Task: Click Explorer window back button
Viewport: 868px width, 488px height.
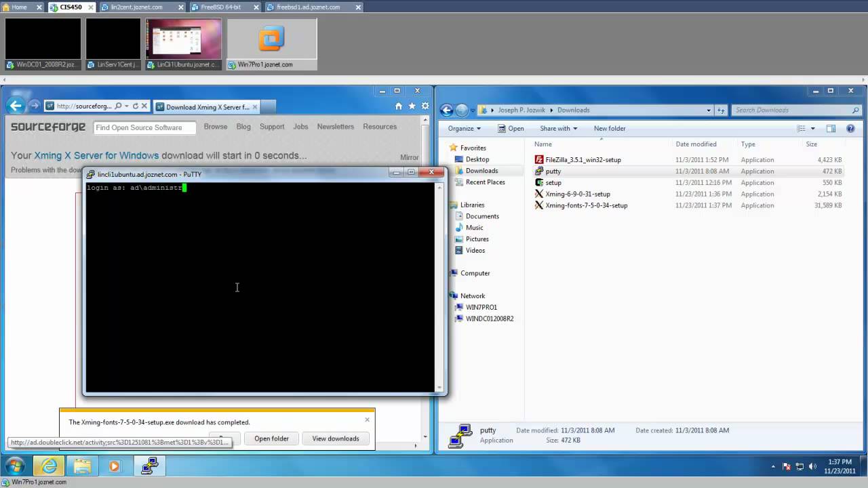Action: click(x=446, y=110)
